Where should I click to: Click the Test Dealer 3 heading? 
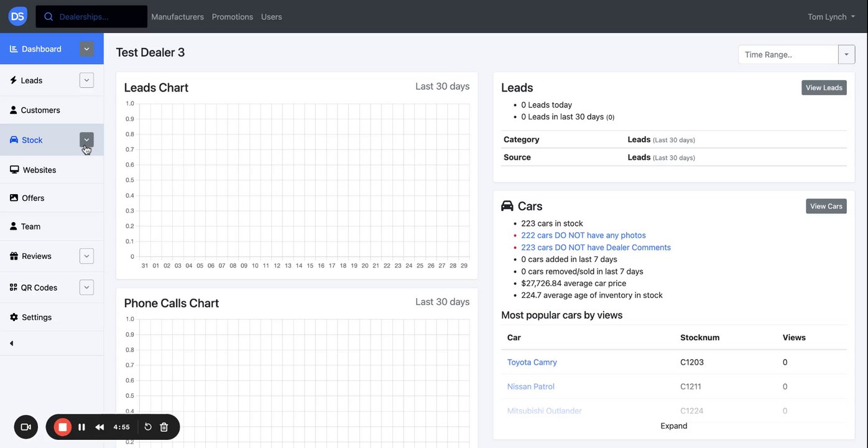pyautogui.click(x=150, y=52)
